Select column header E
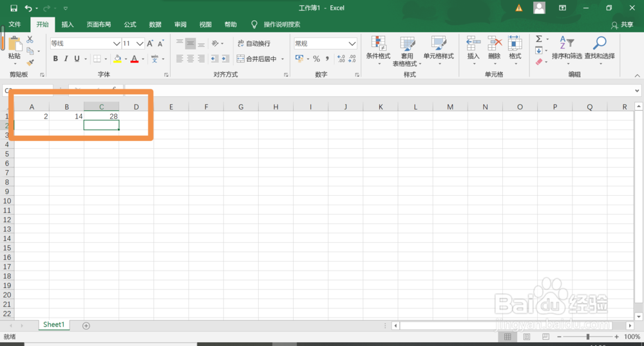Image resolution: width=644 pixels, height=346 pixels. pos(171,107)
